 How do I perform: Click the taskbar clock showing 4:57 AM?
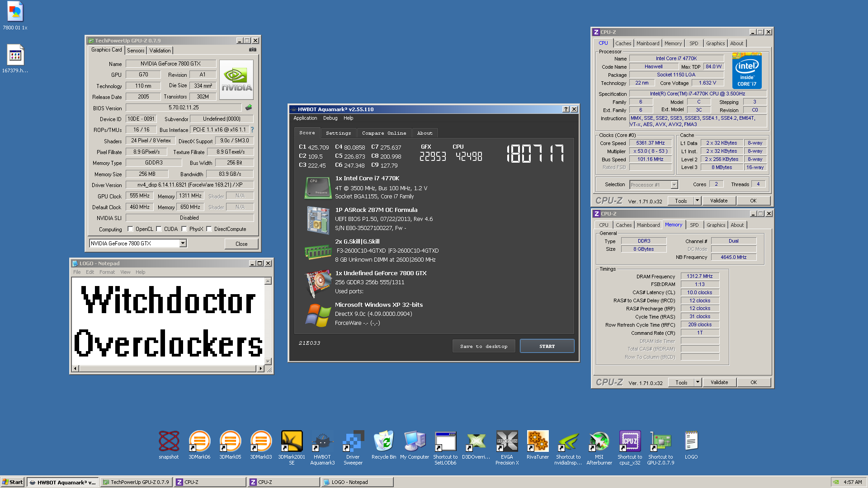click(853, 482)
